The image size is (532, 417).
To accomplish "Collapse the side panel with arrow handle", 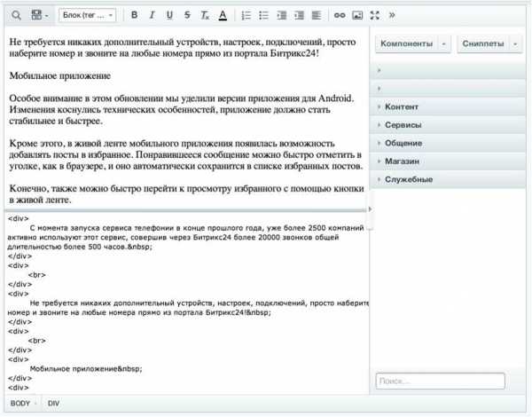I will 370,209.
